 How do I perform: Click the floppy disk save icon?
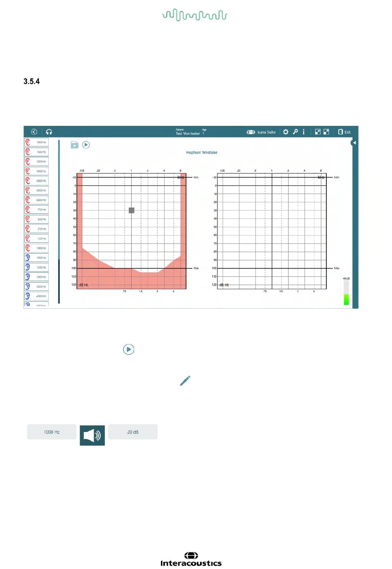pyautogui.click(x=74, y=145)
